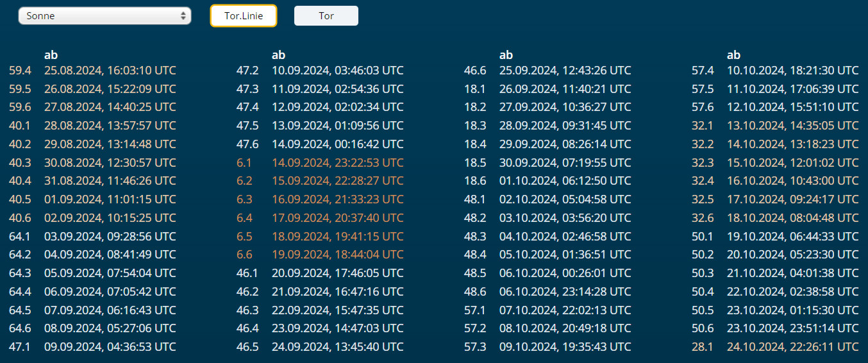Click entry 59.4 dated 25.08.2024
The width and height of the screenshot is (868, 363).
[110, 71]
